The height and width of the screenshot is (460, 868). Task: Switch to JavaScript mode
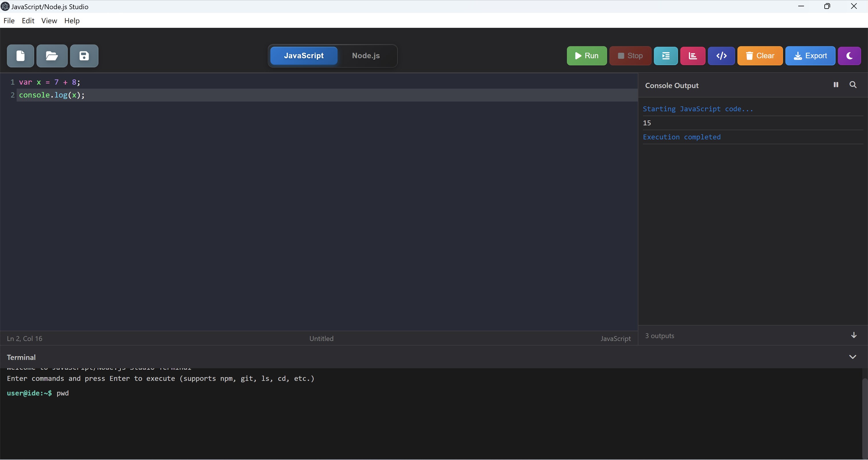click(x=304, y=56)
